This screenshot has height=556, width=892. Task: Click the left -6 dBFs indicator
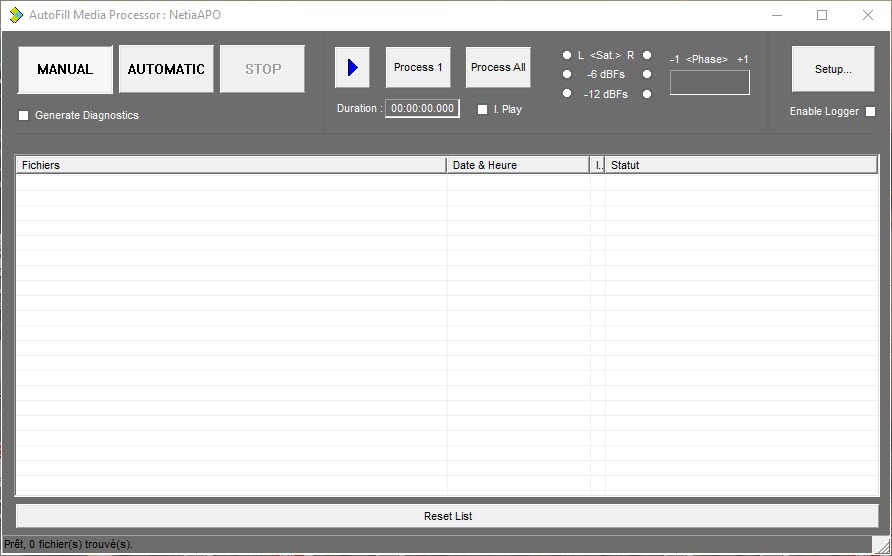(x=567, y=74)
